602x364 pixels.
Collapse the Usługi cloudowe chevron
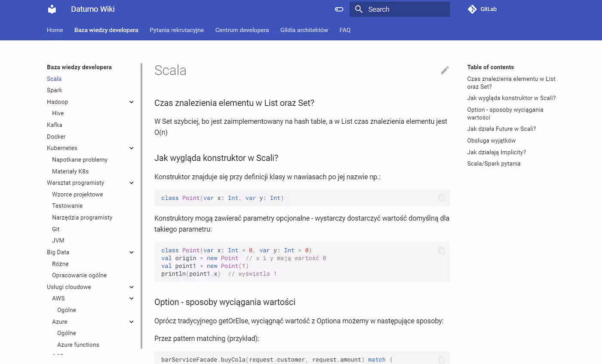point(132,287)
